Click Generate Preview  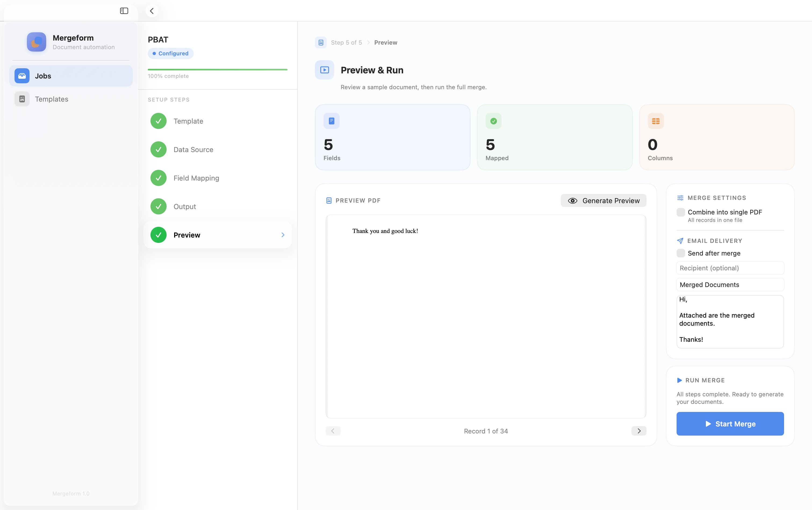coord(603,200)
